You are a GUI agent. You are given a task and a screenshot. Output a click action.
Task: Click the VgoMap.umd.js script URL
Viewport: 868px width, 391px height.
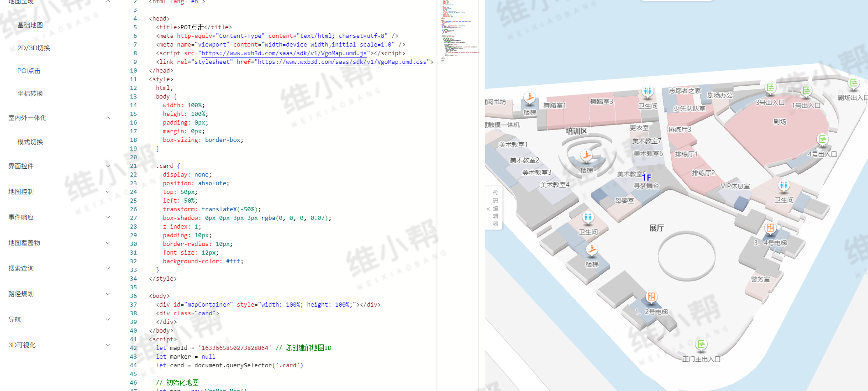(284, 53)
